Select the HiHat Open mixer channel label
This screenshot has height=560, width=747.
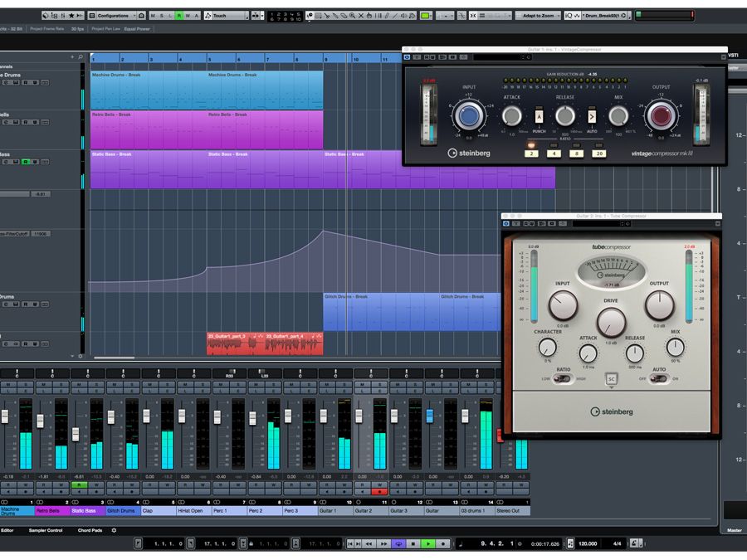click(x=194, y=510)
